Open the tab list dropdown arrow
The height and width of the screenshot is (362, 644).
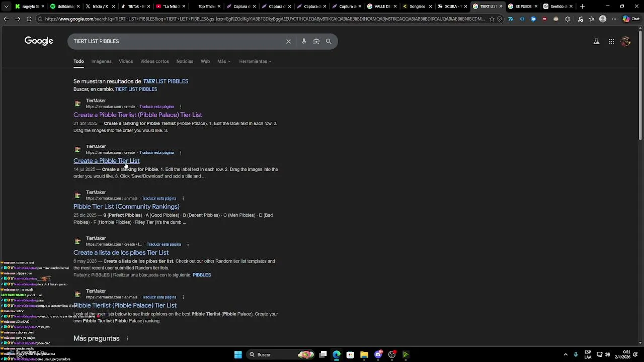point(6,7)
